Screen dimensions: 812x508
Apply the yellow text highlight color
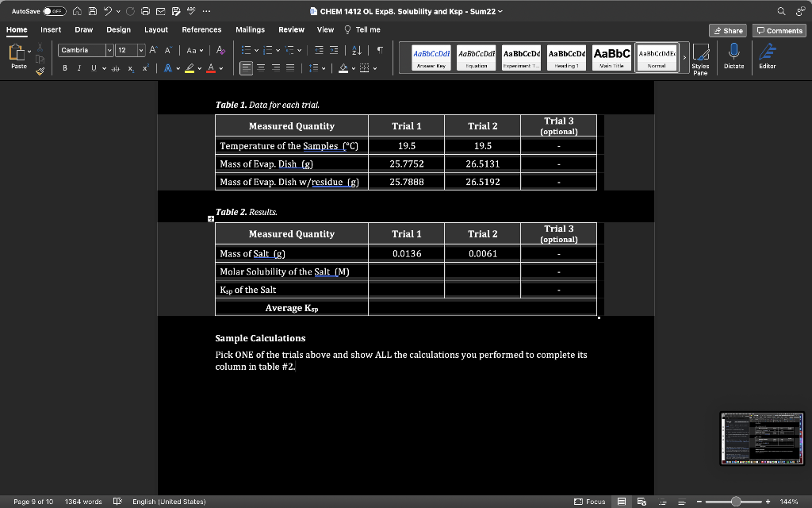pos(190,68)
